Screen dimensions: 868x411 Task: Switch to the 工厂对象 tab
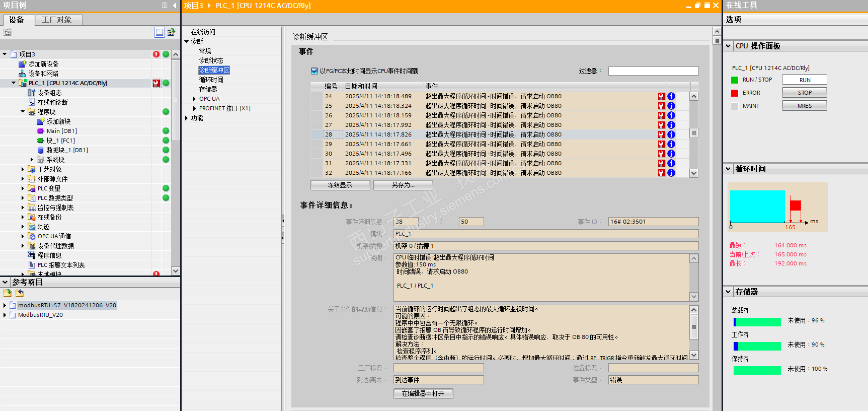58,20
